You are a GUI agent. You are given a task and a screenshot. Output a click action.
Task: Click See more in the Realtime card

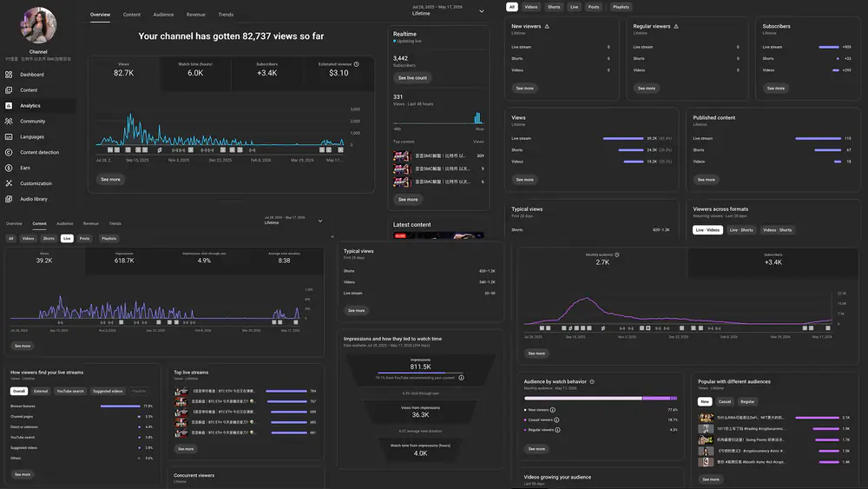point(408,200)
